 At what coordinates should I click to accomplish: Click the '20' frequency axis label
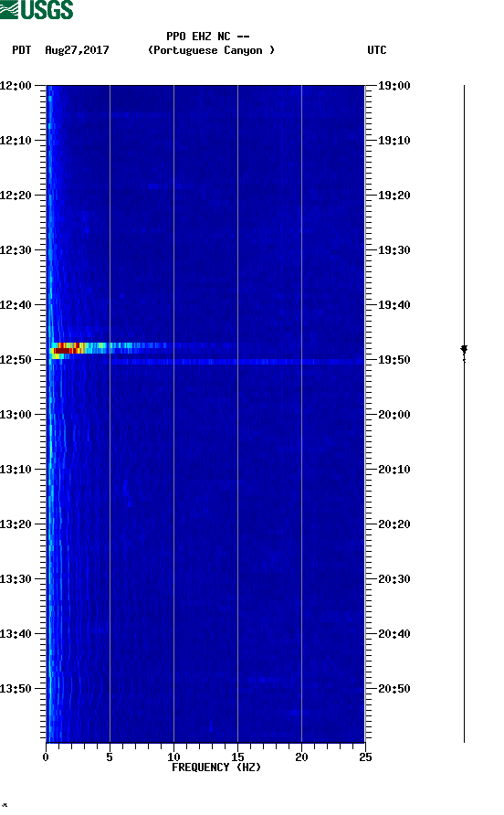[301, 757]
